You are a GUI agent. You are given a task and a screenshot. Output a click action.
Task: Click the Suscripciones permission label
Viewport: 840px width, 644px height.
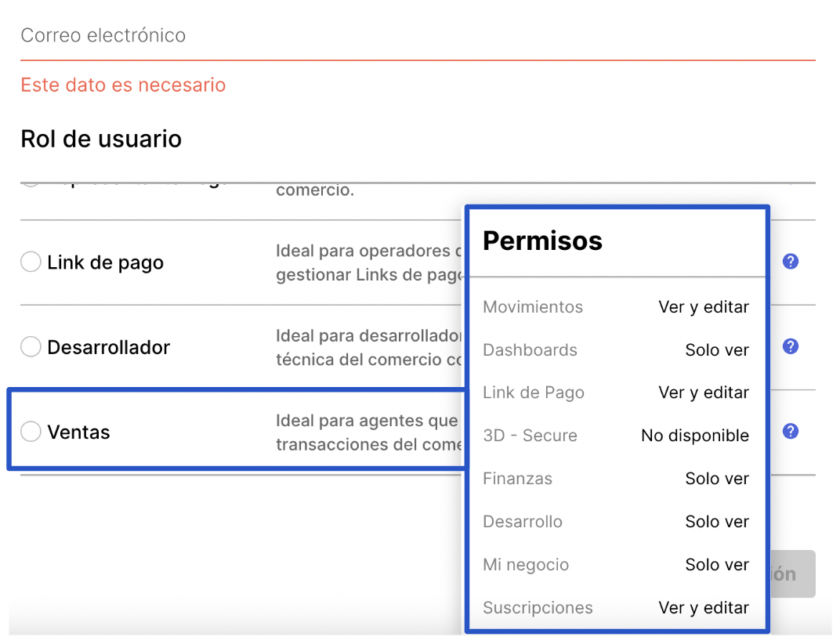pos(538,608)
